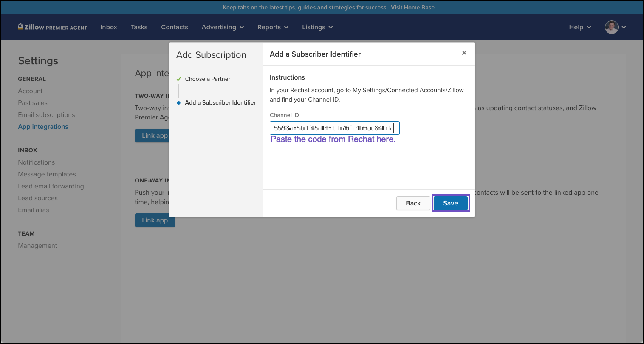Click the Zillow Premier Agent logo

[x=53, y=27]
